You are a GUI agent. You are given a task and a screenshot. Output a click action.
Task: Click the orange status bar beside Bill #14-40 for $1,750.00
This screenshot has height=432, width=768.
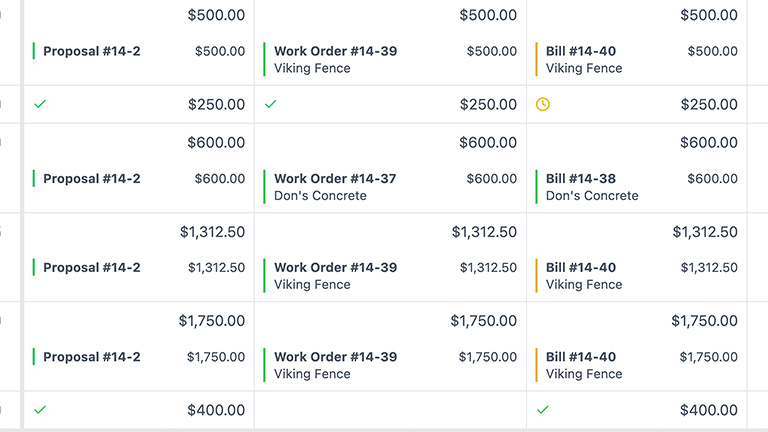pyautogui.click(x=536, y=365)
